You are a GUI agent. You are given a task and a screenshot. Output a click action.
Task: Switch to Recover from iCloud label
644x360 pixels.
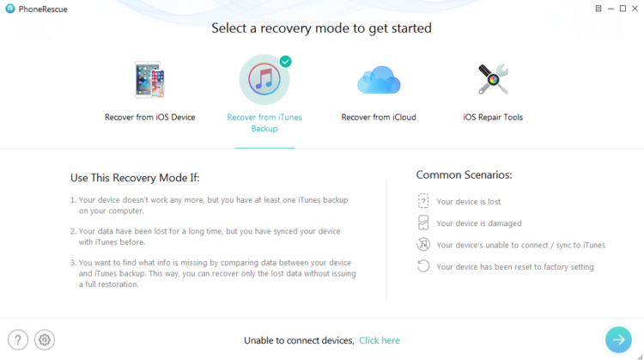[x=379, y=117]
